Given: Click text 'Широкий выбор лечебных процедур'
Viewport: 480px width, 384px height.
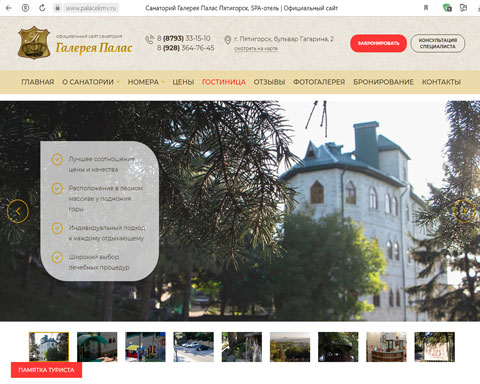Looking at the screenshot, I should 99,262.
